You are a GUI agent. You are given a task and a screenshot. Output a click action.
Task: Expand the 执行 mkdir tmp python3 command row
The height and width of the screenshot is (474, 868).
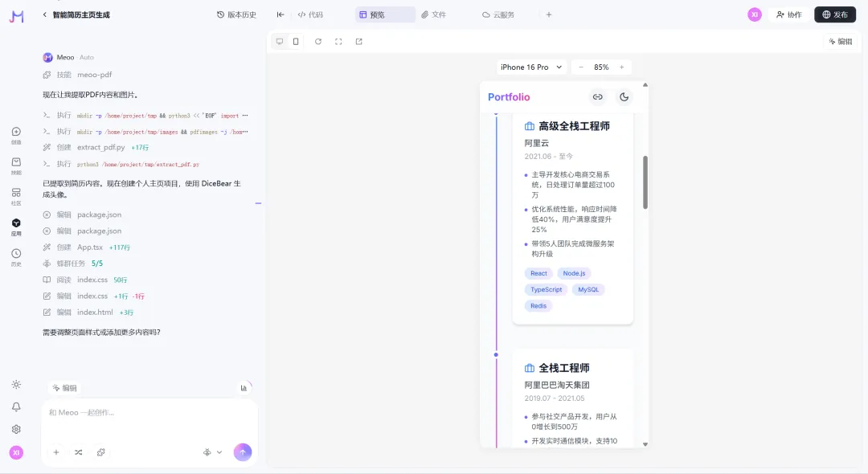point(145,116)
